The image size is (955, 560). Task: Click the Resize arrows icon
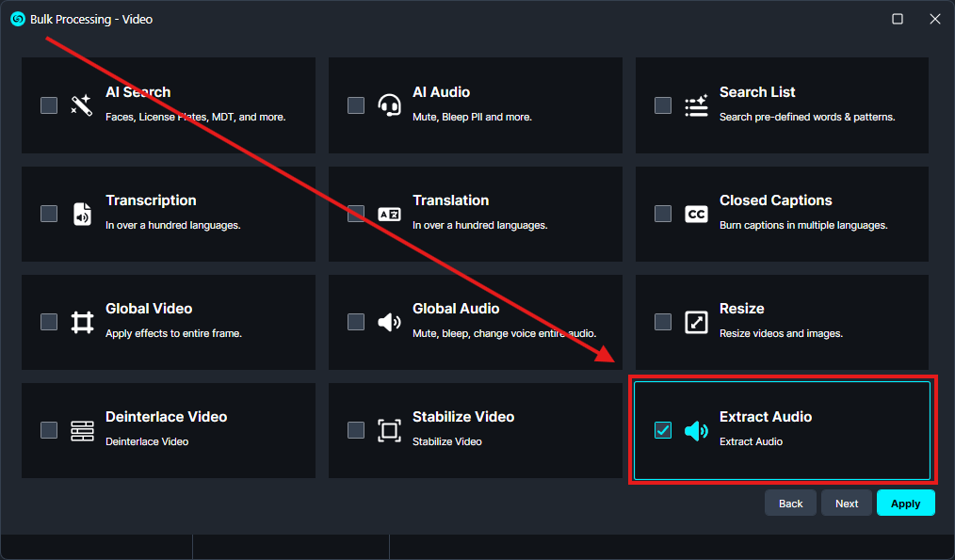tap(696, 322)
